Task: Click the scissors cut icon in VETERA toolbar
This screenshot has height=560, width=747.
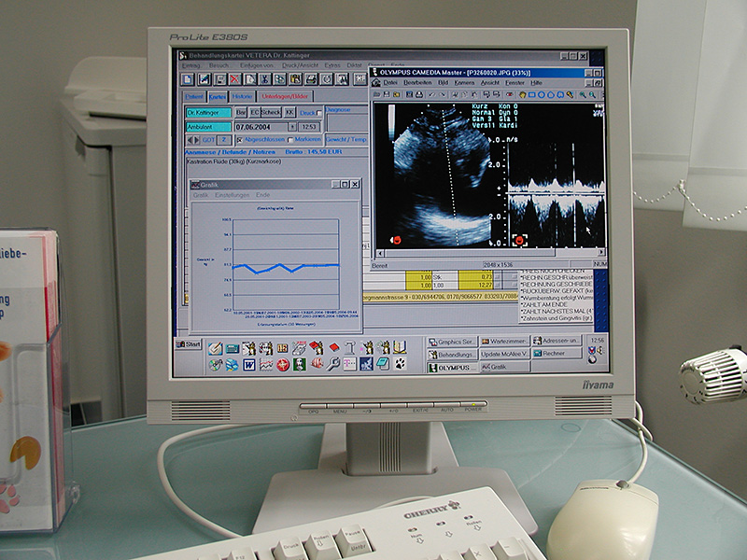Action: click(265, 79)
